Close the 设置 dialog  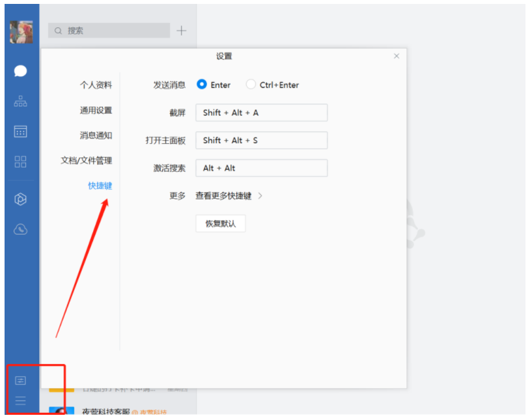(x=397, y=56)
